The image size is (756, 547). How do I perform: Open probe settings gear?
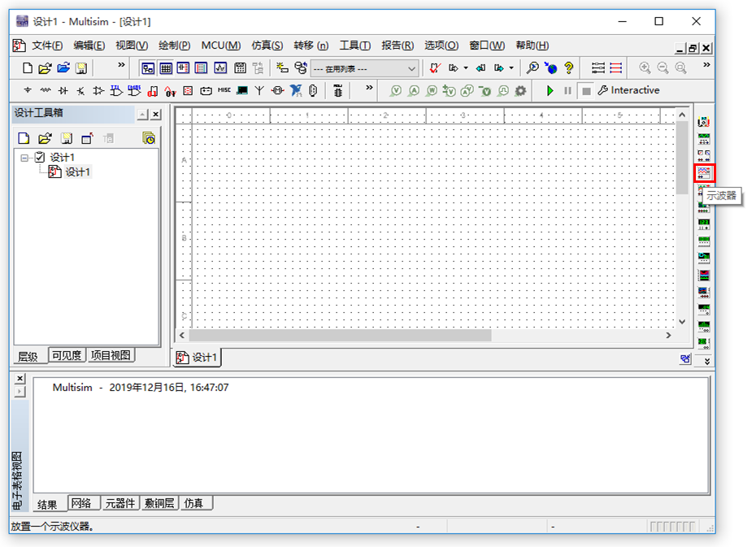[520, 90]
